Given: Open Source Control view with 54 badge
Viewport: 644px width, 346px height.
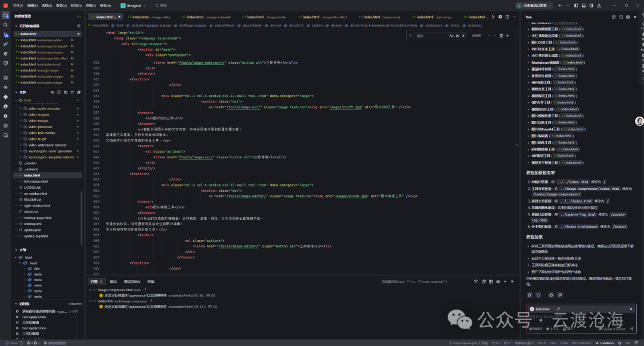Looking at the screenshot, I should pyautogui.click(x=6, y=35).
